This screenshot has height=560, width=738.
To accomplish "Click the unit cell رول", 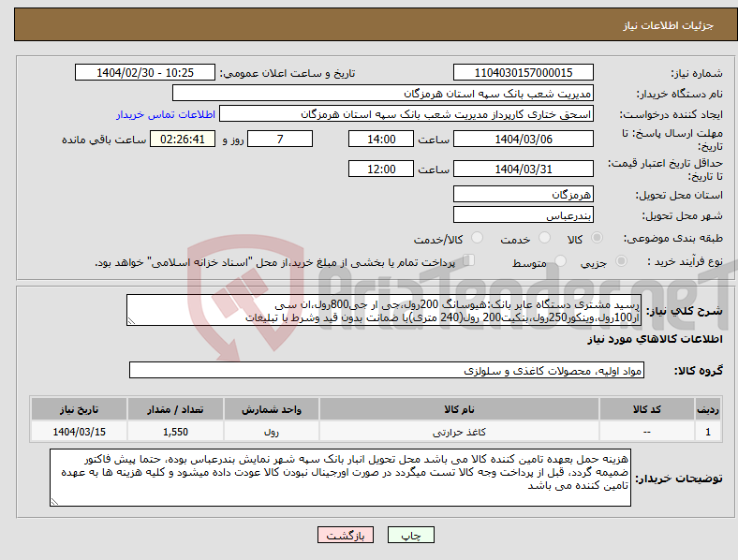I will tap(272, 432).
